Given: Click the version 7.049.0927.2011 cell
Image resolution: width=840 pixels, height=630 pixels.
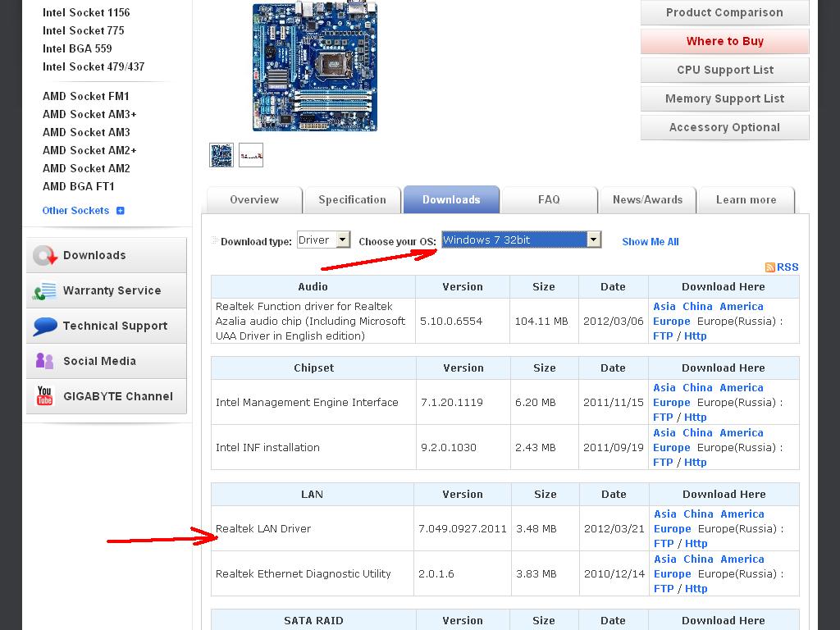Looking at the screenshot, I should point(463,529).
